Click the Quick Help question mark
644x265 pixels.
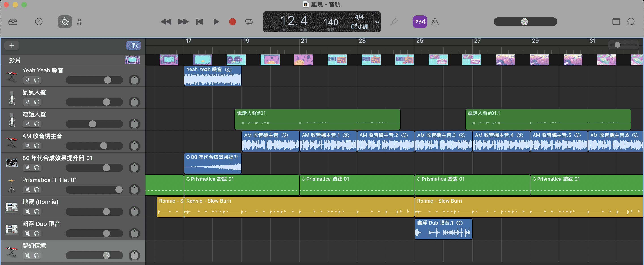[x=39, y=22]
